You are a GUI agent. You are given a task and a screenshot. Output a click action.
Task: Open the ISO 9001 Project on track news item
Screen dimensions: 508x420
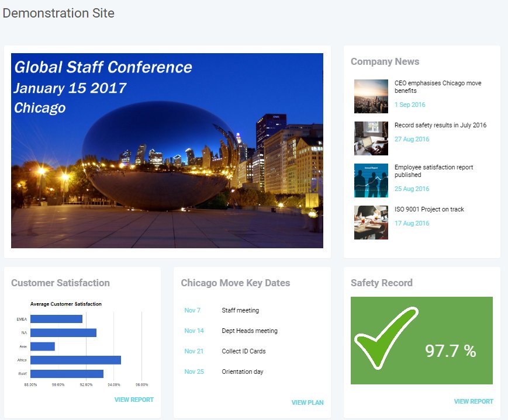430,209
